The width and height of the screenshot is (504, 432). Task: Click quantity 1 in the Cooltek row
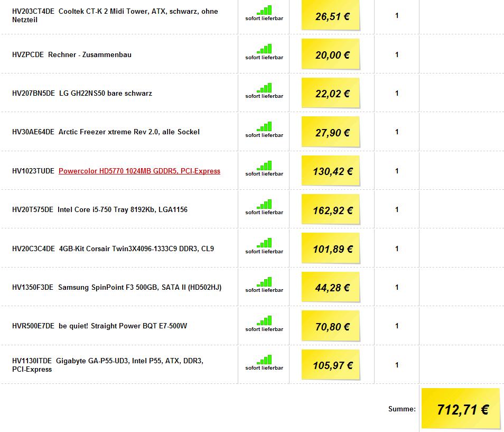click(x=397, y=15)
